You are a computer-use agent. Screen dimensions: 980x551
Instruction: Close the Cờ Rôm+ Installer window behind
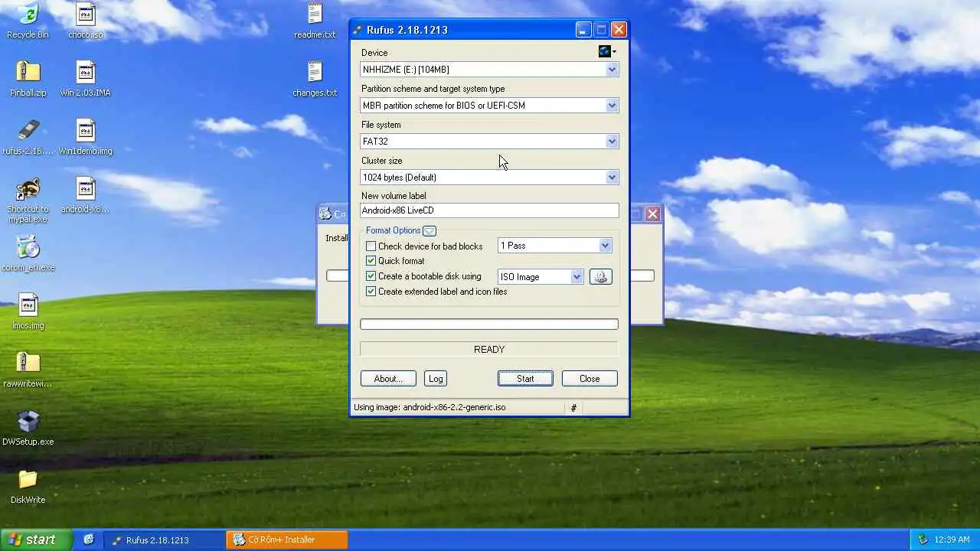(x=652, y=214)
